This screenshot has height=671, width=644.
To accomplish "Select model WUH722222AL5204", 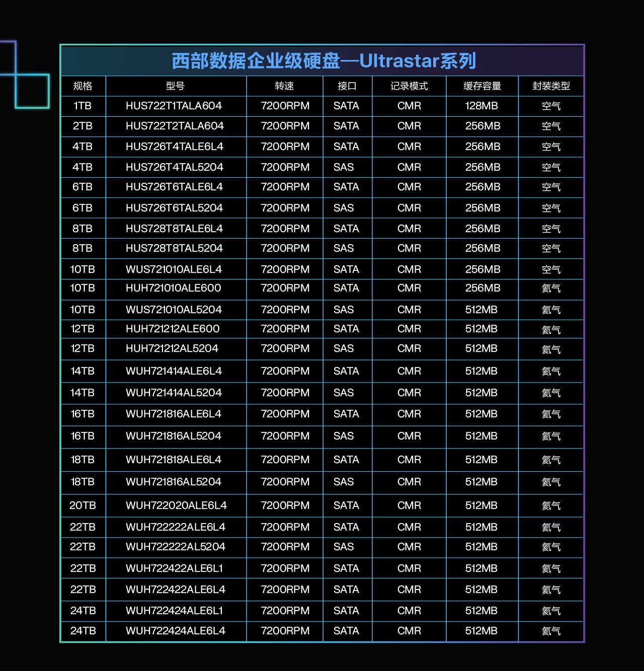I will (x=176, y=547).
